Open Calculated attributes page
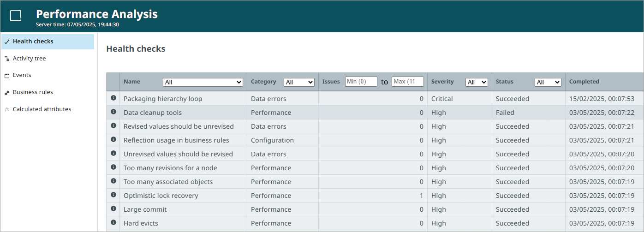This screenshot has height=232, width=644. click(42, 109)
